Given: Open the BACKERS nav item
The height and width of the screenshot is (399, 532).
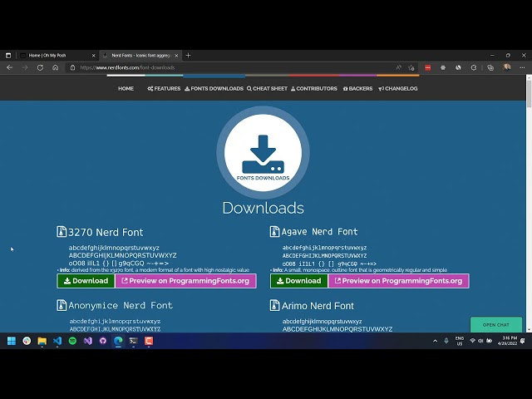Looking at the screenshot, I should coord(357,89).
